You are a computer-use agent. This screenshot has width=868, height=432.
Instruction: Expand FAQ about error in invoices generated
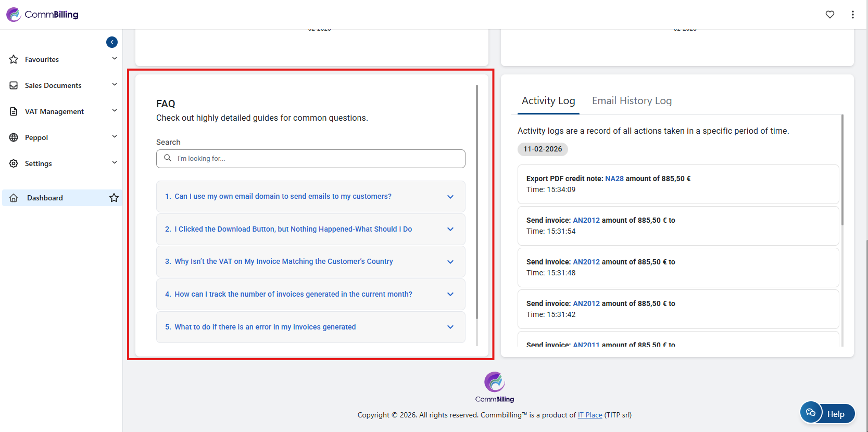point(310,327)
